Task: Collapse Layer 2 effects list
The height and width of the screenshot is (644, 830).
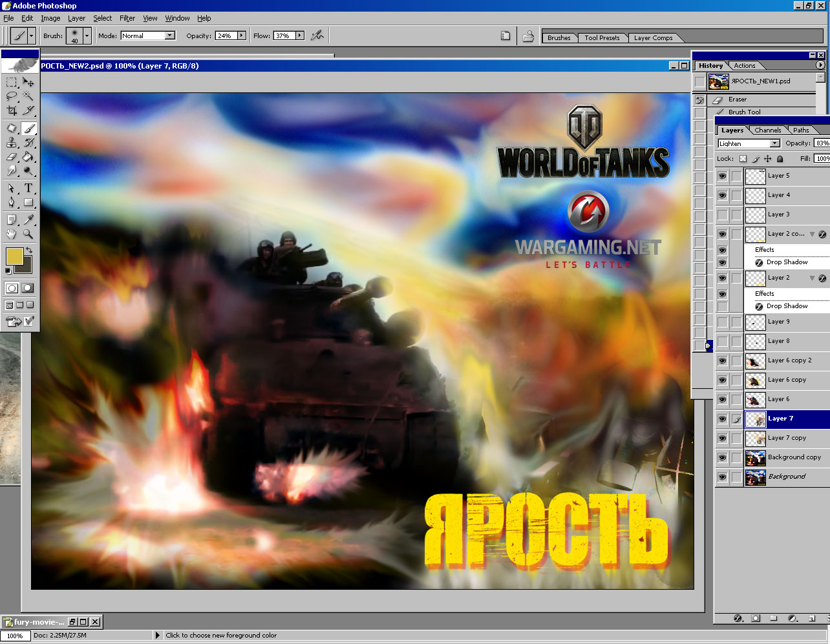Action: 812,278
